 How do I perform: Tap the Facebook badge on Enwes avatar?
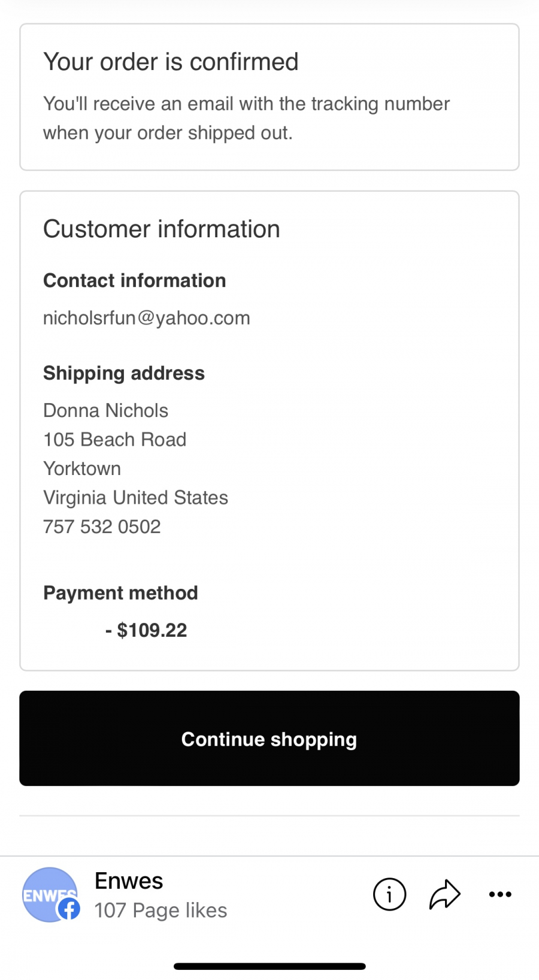point(68,909)
